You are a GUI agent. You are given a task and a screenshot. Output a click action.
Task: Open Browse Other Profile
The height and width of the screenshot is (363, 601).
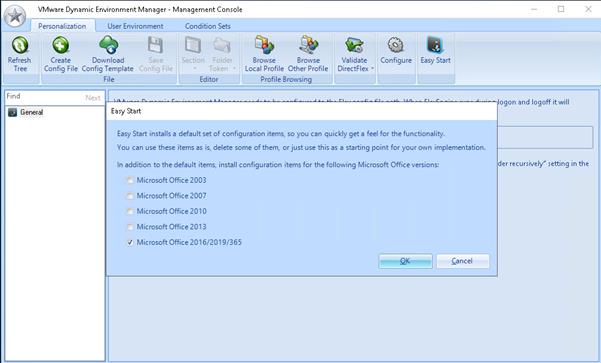pos(308,45)
